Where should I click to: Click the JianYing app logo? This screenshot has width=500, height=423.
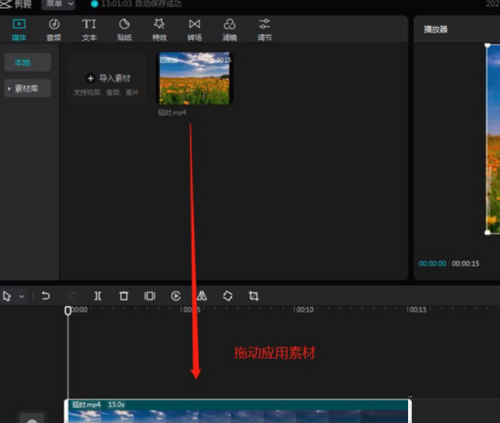(16, 4)
